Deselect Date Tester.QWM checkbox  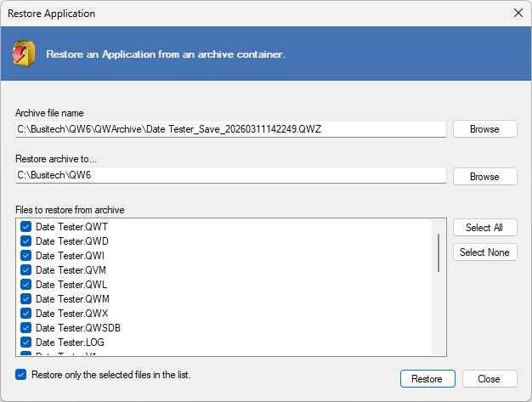(25, 299)
